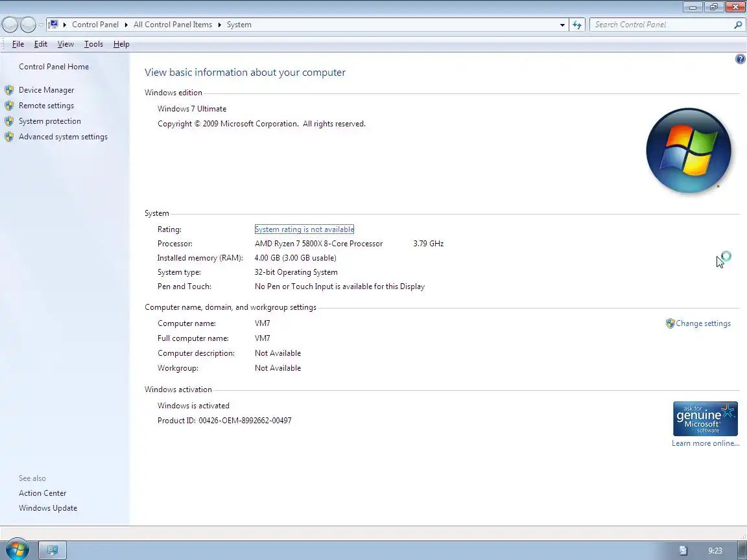The height and width of the screenshot is (560, 747).
Task: Click the shield icon beside Advanced system settings
Action: point(9,137)
